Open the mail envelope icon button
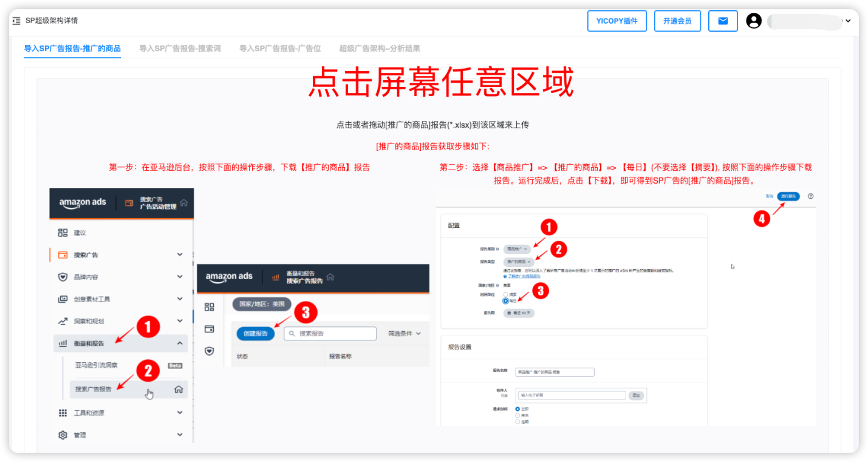 [723, 21]
